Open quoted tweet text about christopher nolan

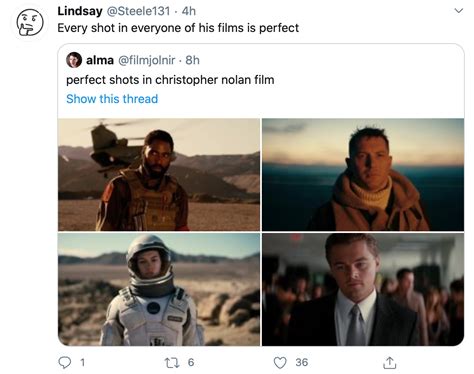click(x=170, y=80)
